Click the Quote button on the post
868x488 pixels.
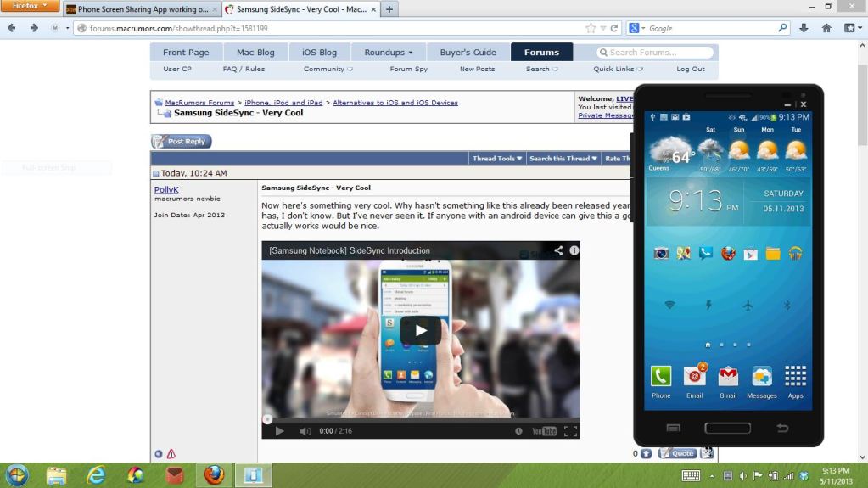(678, 453)
